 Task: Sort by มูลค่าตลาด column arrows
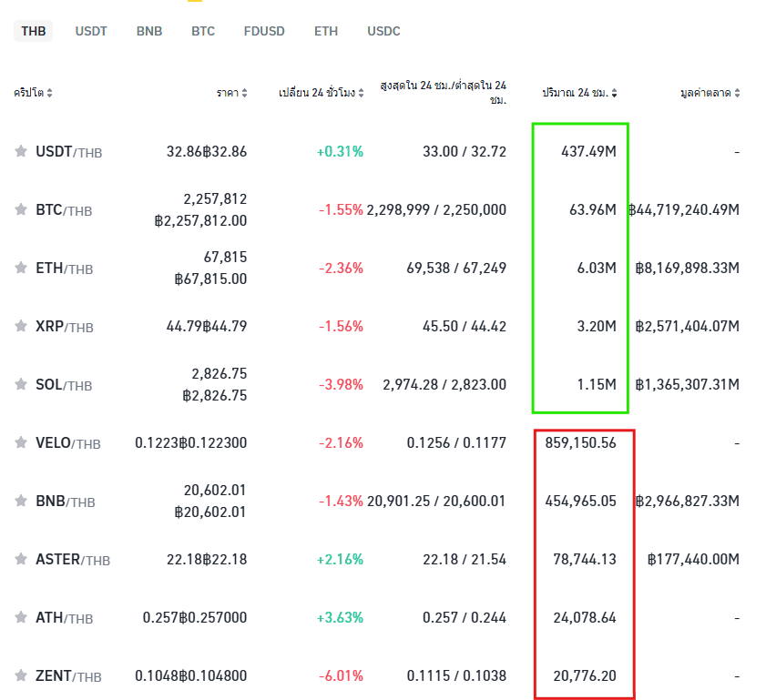[x=737, y=93]
